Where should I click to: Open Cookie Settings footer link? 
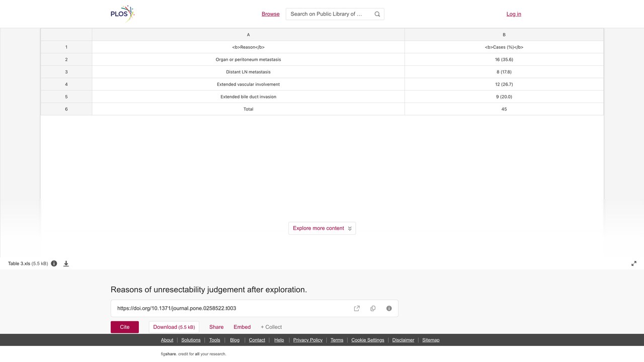click(x=368, y=340)
